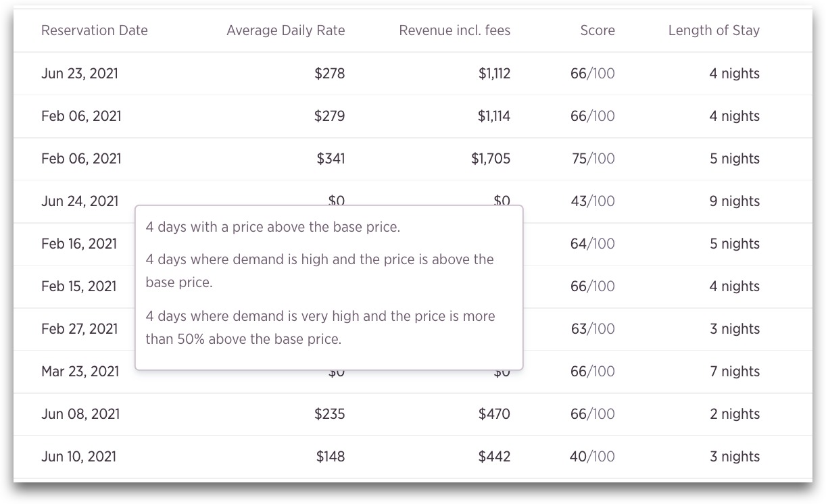Open the $341 average daily rate cell

click(331, 159)
